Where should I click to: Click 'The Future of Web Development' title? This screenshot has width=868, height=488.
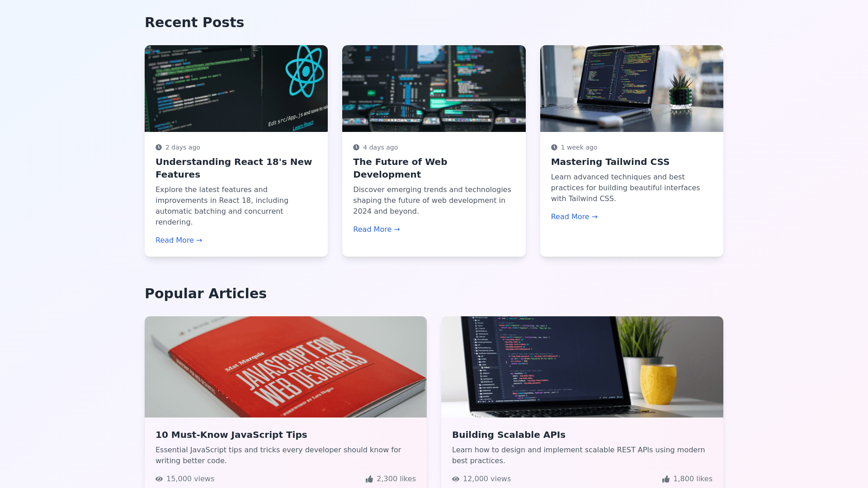click(x=400, y=168)
